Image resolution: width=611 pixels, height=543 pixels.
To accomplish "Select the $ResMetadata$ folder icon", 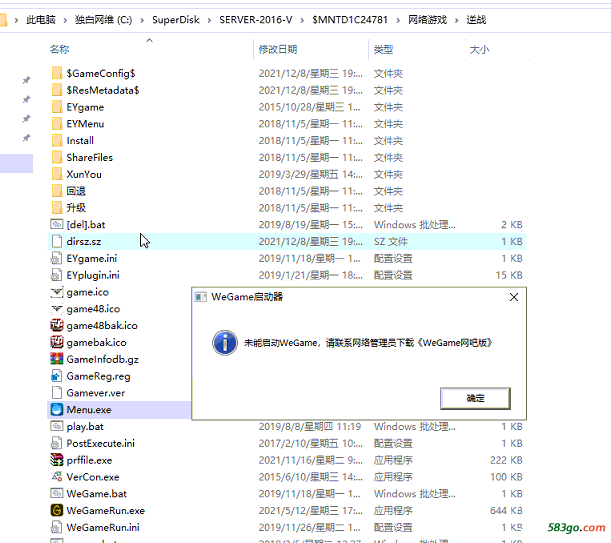I will [57, 90].
